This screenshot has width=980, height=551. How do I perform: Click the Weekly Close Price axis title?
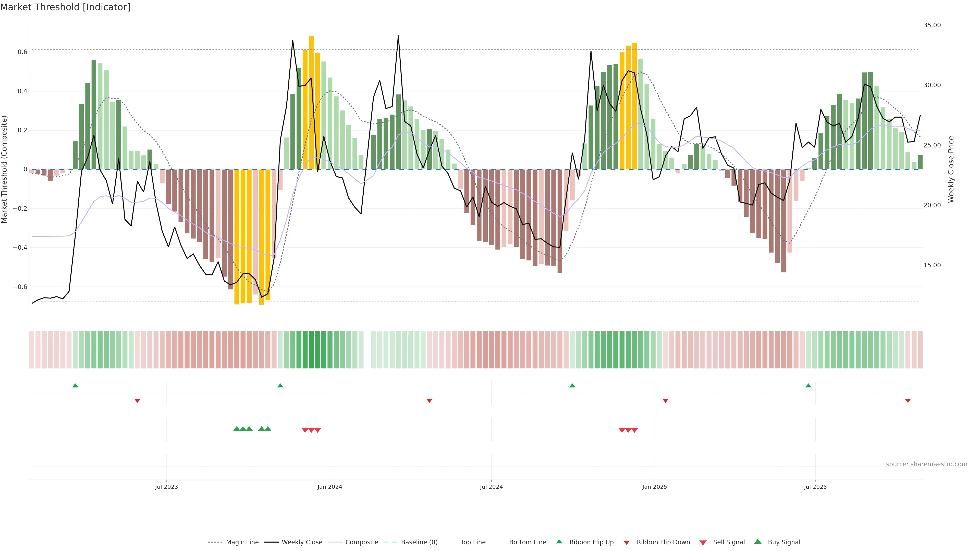coord(951,169)
